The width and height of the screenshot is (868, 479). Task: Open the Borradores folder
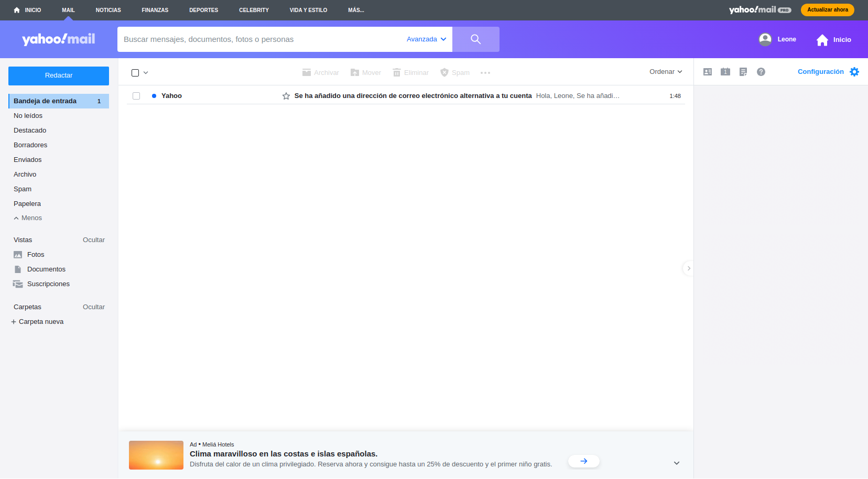tap(30, 145)
